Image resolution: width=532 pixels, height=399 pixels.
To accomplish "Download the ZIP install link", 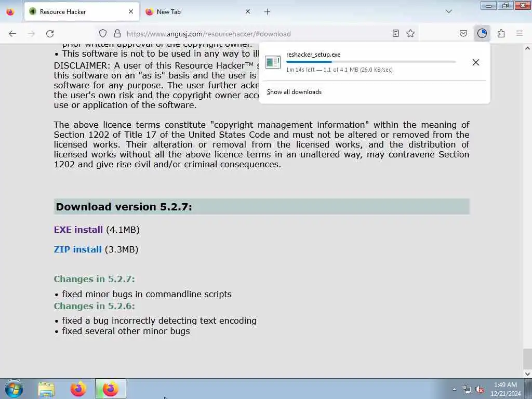I will (78, 249).
